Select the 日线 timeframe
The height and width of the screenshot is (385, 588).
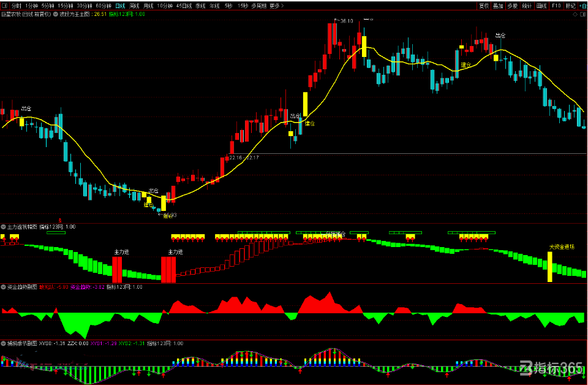[x=120, y=6]
